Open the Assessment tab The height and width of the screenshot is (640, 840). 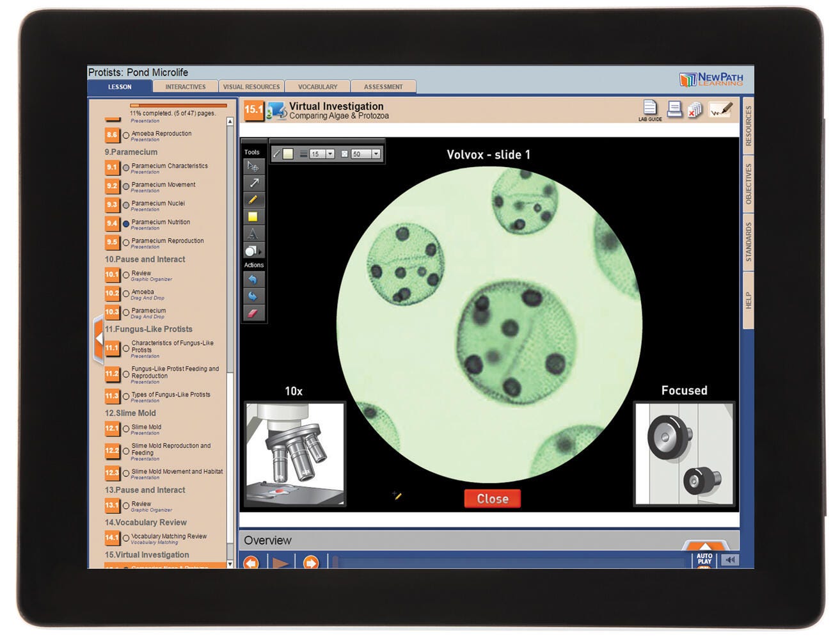coord(383,87)
